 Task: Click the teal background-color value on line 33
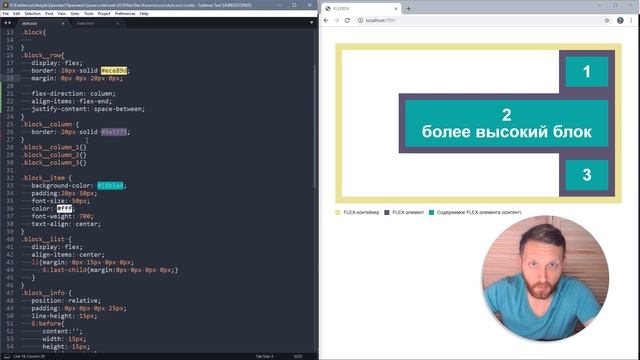[x=110, y=186]
